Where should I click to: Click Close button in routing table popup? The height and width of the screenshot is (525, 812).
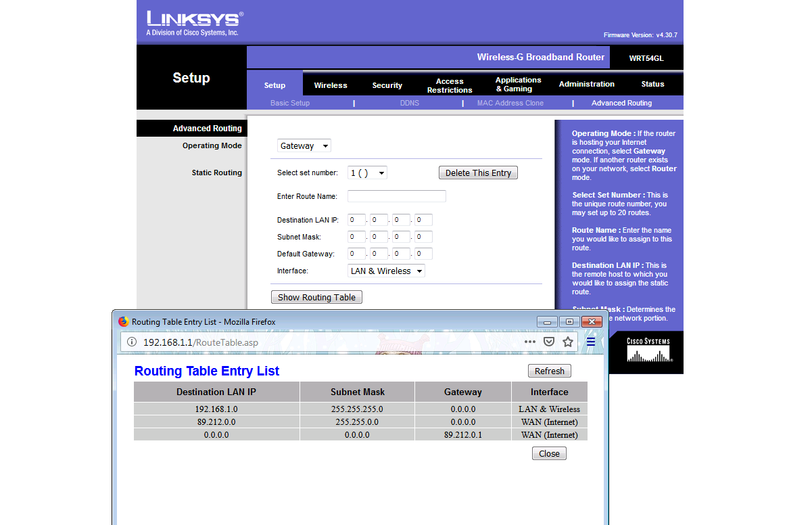click(x=549, y=454)
